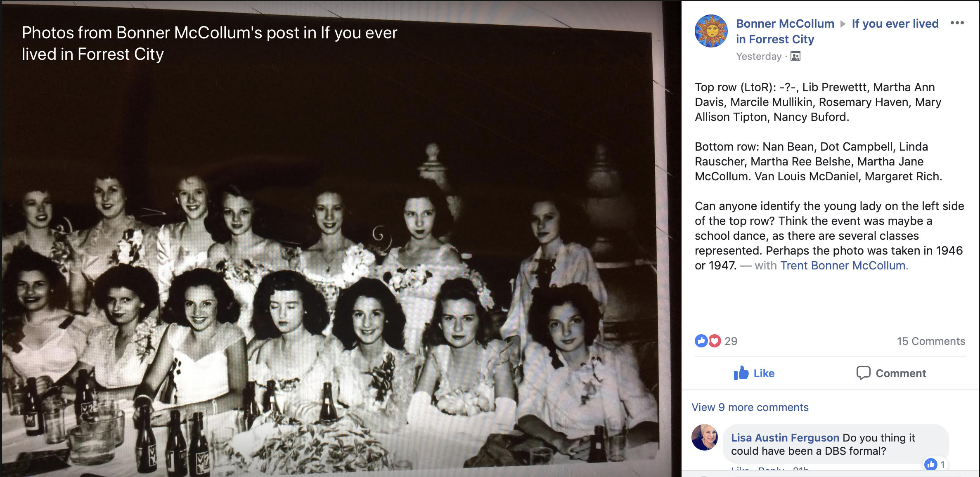980x477 pixels.
Task: Click the Comment button label
Action: [901, 373]
